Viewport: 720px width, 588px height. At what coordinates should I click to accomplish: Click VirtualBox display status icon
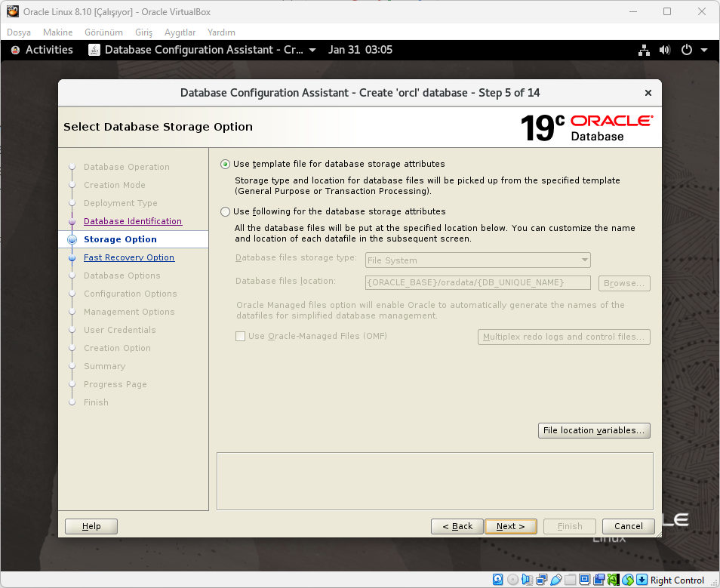click(585, 580)
